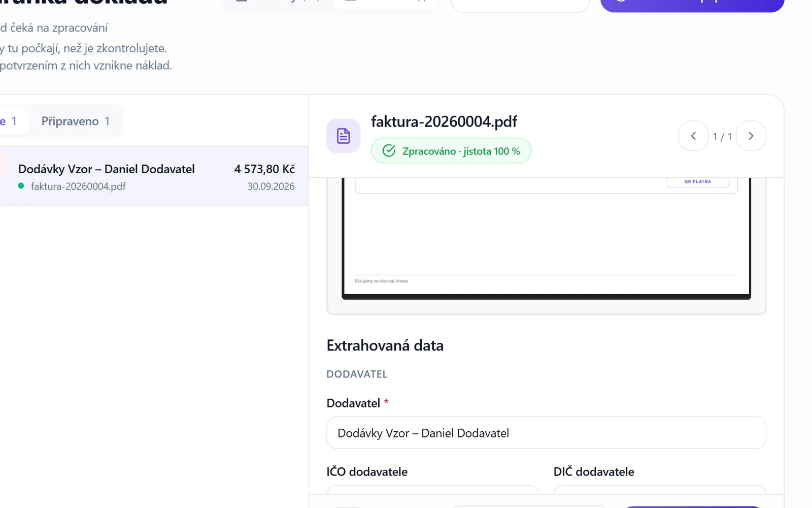The height and width of the screenshot is (508, 812).
Task: Click the IČO dodavatele label
Action: tap(367, 471)
